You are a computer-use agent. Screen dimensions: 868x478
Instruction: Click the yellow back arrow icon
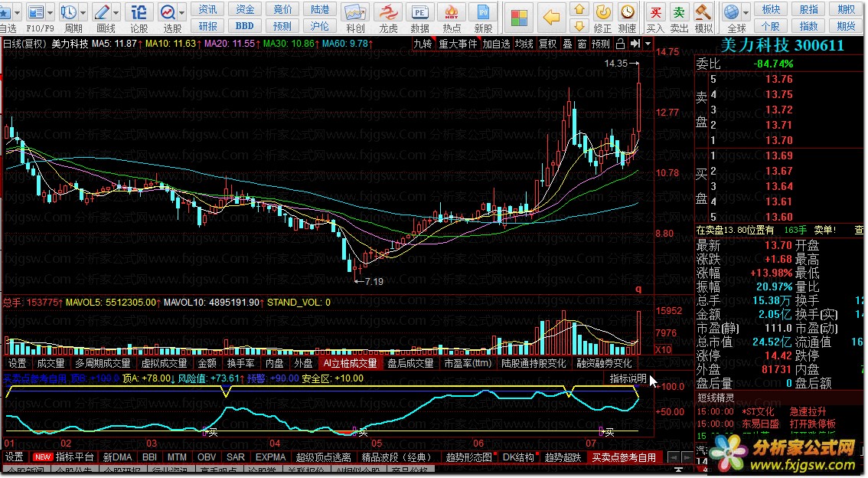pos(551,17)
